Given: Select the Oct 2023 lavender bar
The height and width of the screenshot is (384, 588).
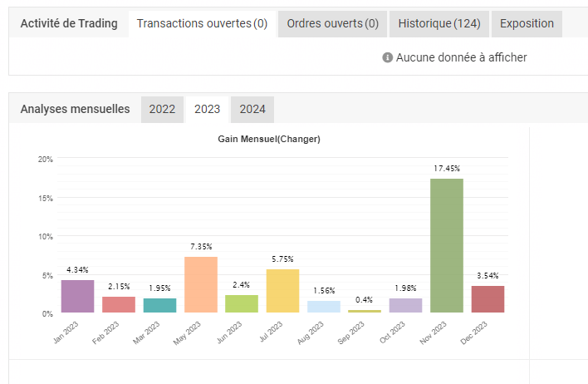Looking at the screenshot, I should coord(405,305).
